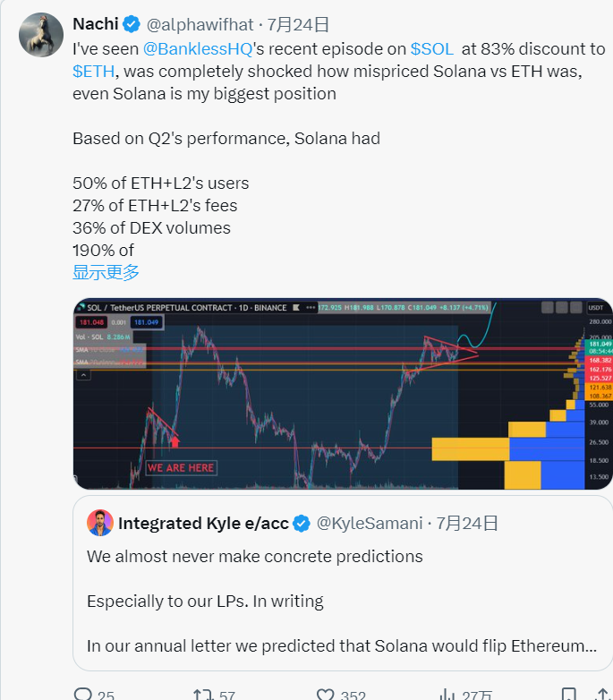Open the 7月24日 timestamp of Nachi's tweet

tap(298, 24)
